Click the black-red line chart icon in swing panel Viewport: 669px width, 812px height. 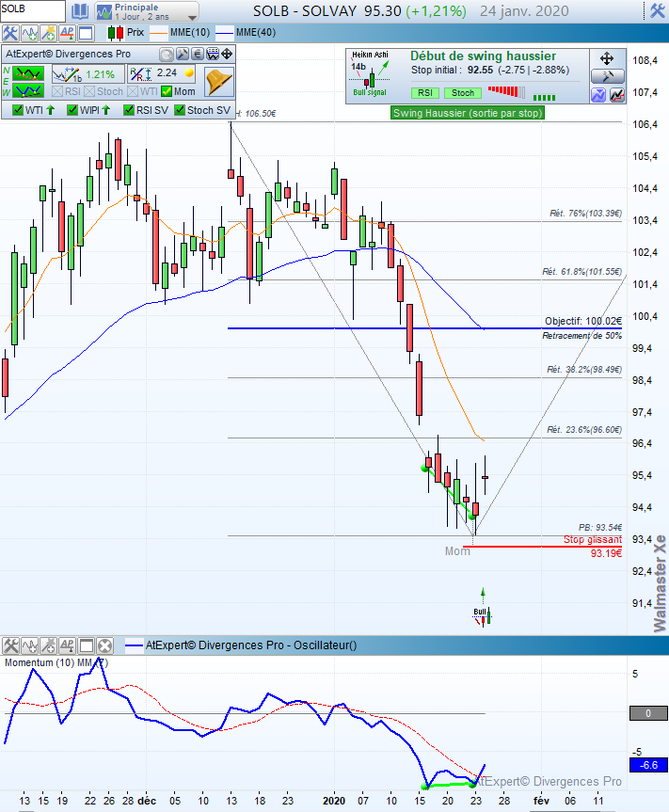click(x=617, y=95)
